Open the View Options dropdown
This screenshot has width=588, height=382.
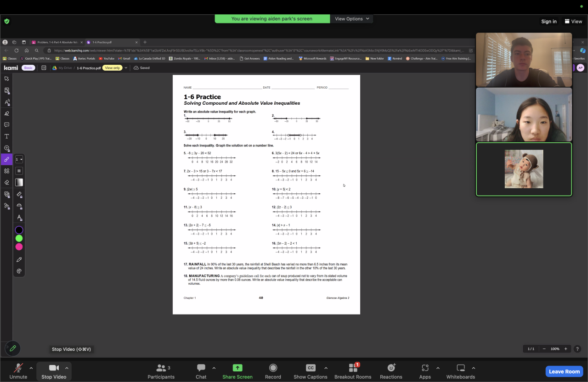point(352,19)
